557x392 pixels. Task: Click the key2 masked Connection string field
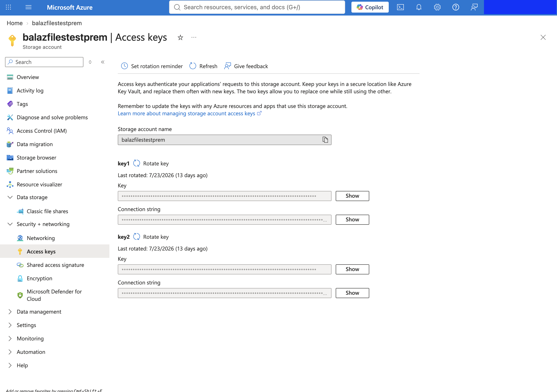[224, 293]
